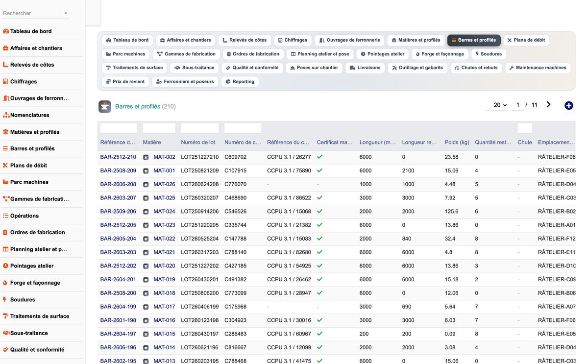Click the Affaires et chantiers sidebar icon

(x=6, y=48)
